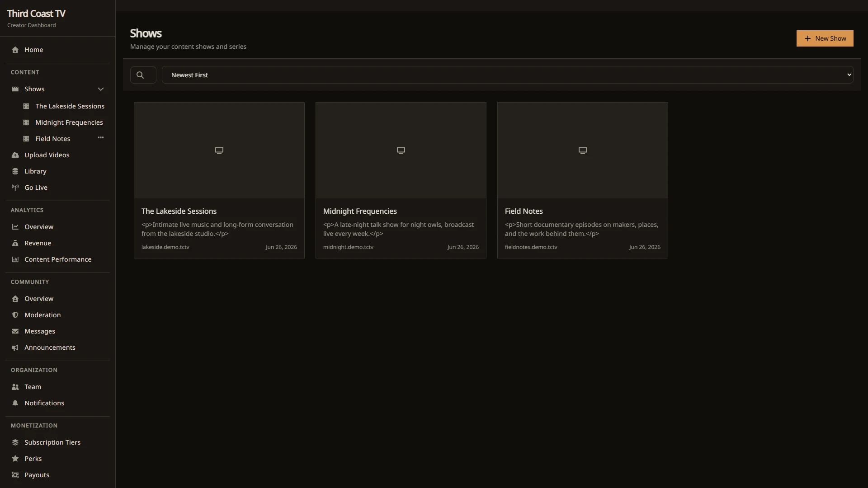
Task: Click the Payouts icon
Action: pos(15,475)
